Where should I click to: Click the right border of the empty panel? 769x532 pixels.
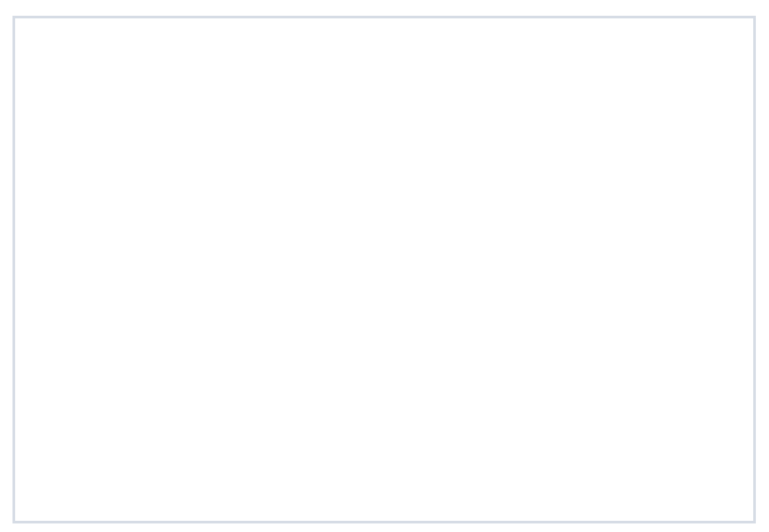pos(754,269)
